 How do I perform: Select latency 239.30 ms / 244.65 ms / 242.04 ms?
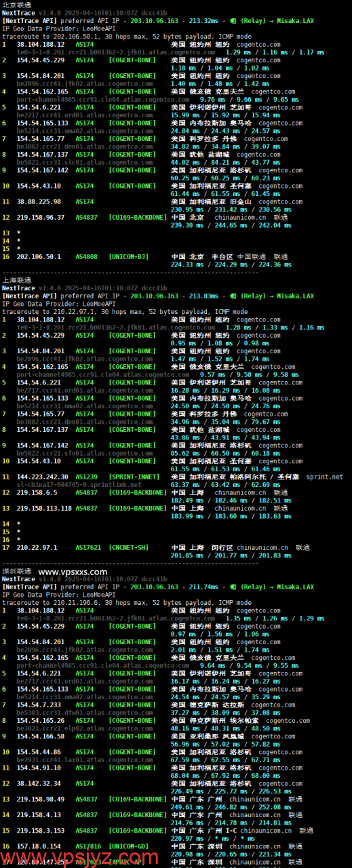(231, 225)
